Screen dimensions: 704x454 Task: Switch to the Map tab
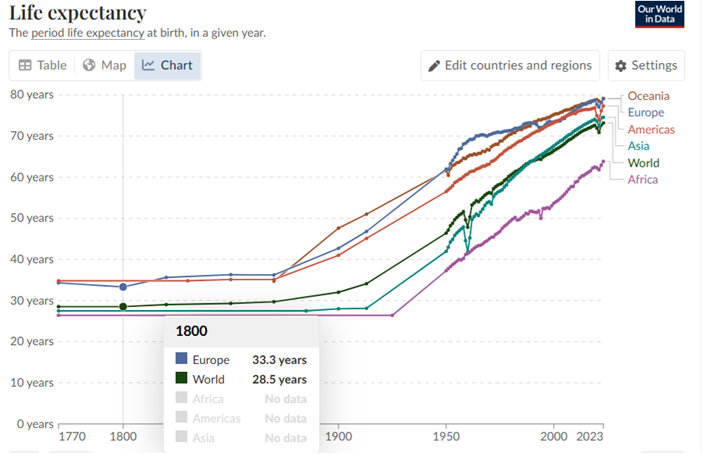[105, 65]
